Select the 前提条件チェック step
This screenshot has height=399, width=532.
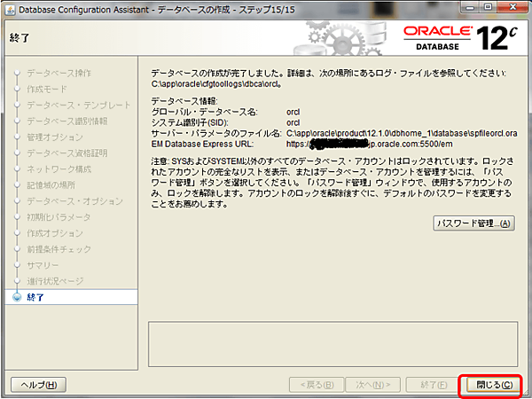[59, 249]
